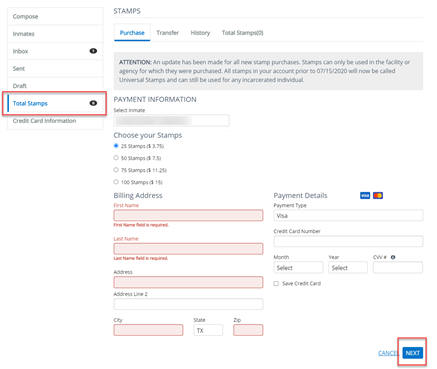
Task: Click into the Credit Card Number field
Action: click(x=348, y=241)
